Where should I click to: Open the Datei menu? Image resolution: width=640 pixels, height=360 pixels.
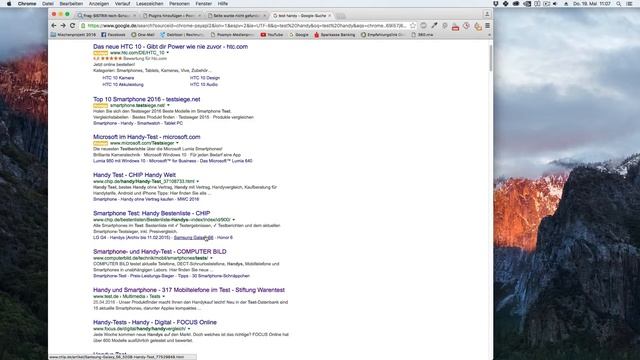48,4
